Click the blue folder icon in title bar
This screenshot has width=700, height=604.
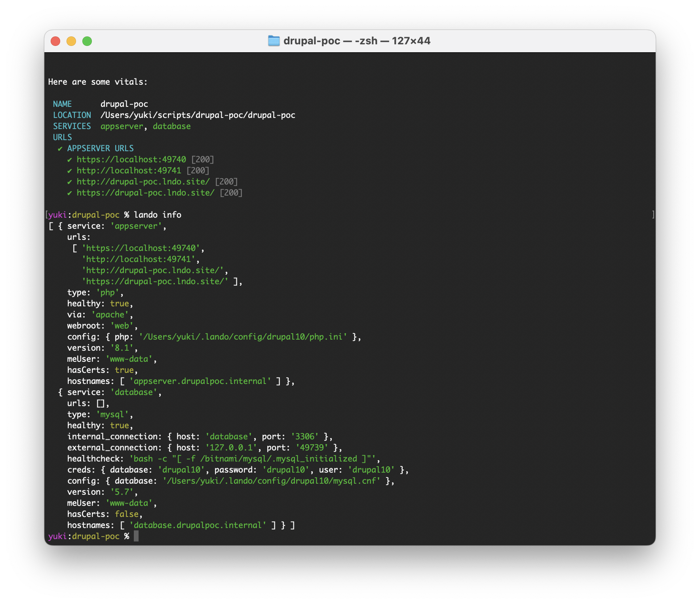click(274, 41)
